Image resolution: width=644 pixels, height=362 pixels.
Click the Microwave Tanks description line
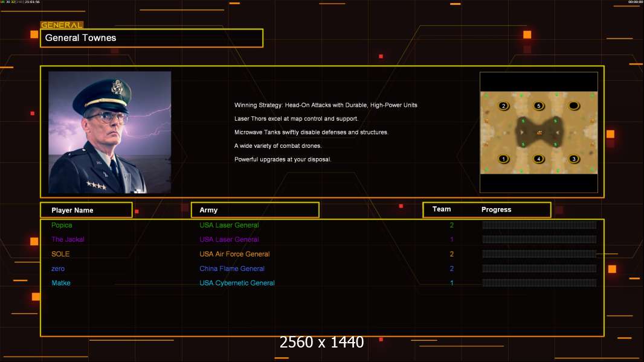[311, 132]
